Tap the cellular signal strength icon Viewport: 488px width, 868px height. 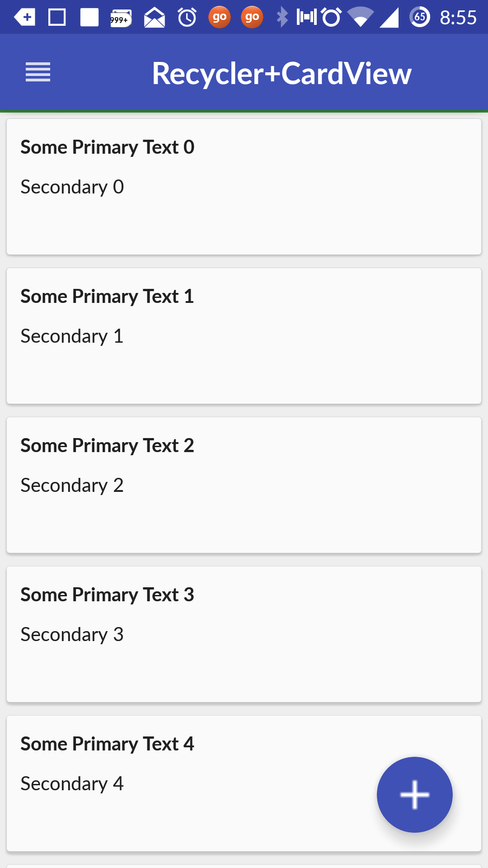389,18
